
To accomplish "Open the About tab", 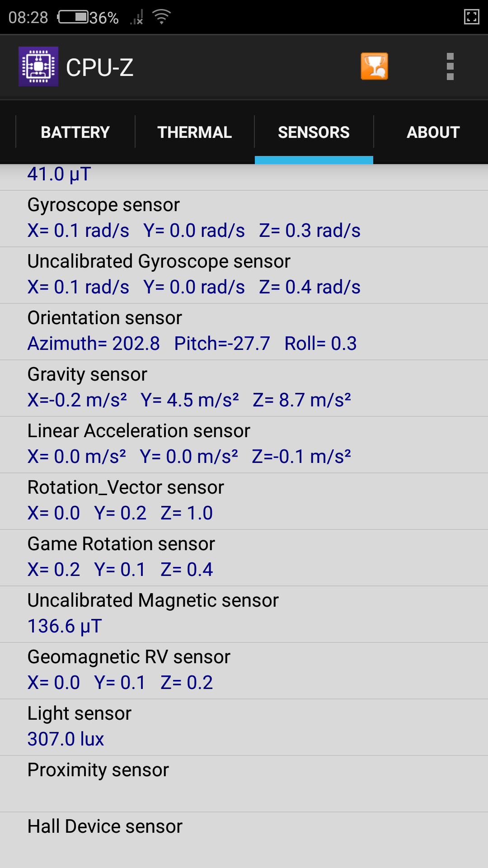I will click(x=433, y=132).
